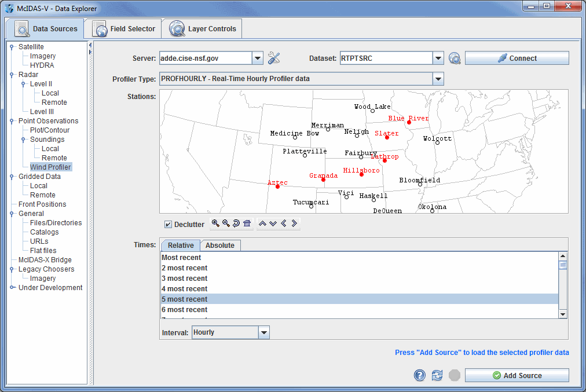
Task: Select '6 most recent' time entry
Action: 360,310
